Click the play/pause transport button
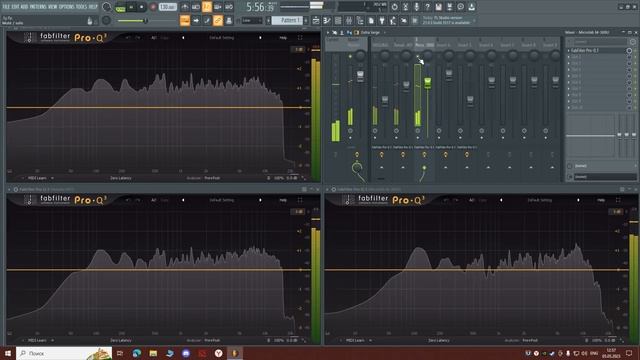The image size is (640, 360). [131, 7]
